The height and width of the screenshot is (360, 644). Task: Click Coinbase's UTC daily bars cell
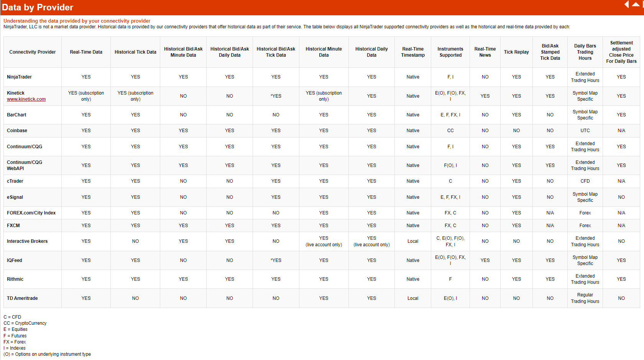(x=585, y=131)
